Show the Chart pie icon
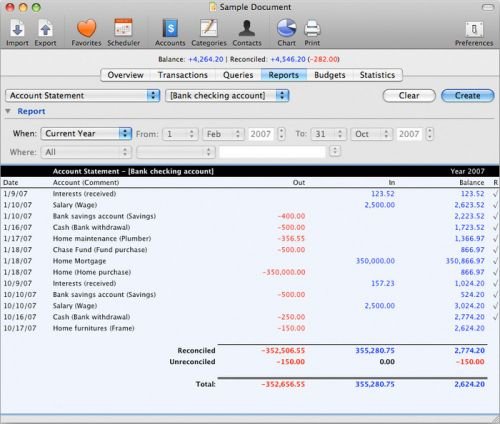500x424 pixels. tap(286, 28)
